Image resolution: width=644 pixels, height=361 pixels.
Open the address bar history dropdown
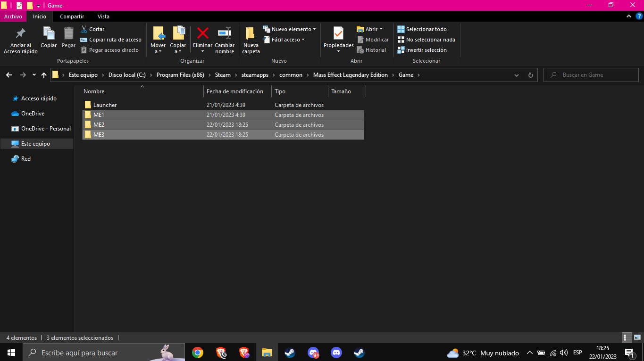tap(517, 75)
